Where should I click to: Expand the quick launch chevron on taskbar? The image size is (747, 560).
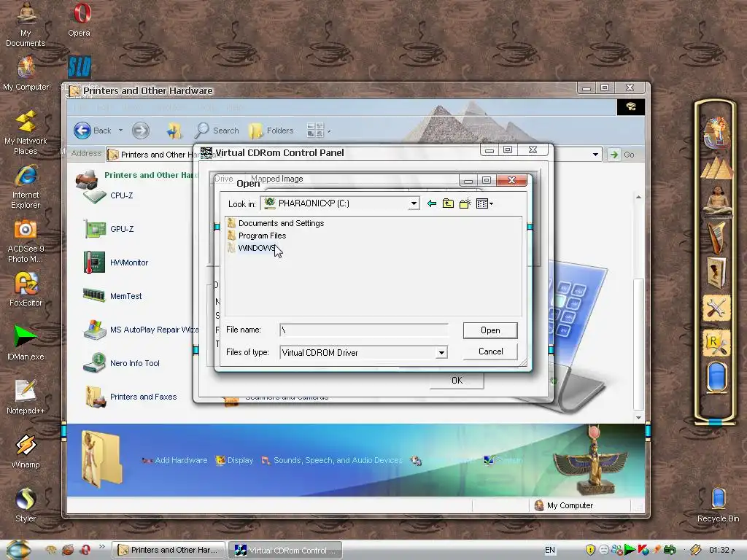coord(102,547)
